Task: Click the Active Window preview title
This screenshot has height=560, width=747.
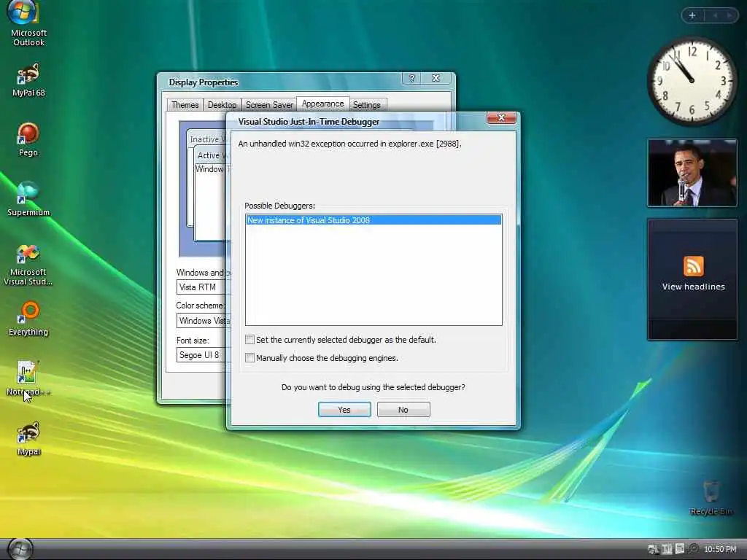Action: (x=211, y=155)
